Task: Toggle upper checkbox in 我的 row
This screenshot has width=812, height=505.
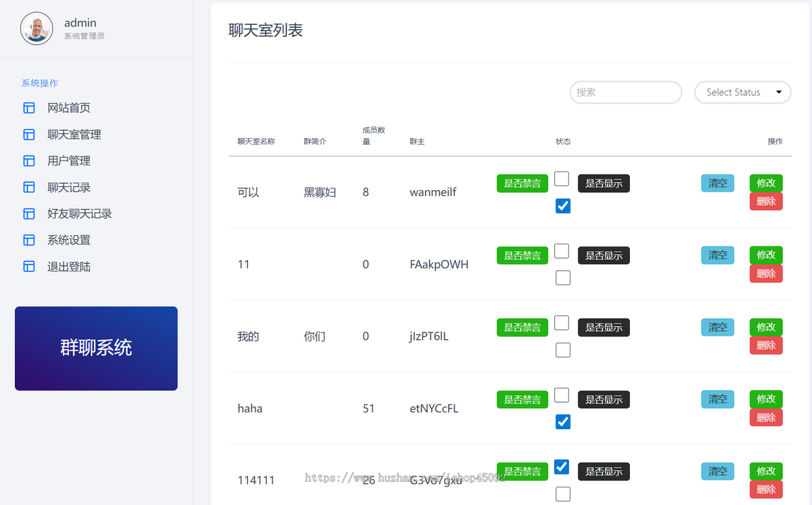Action: pos(562,323)
